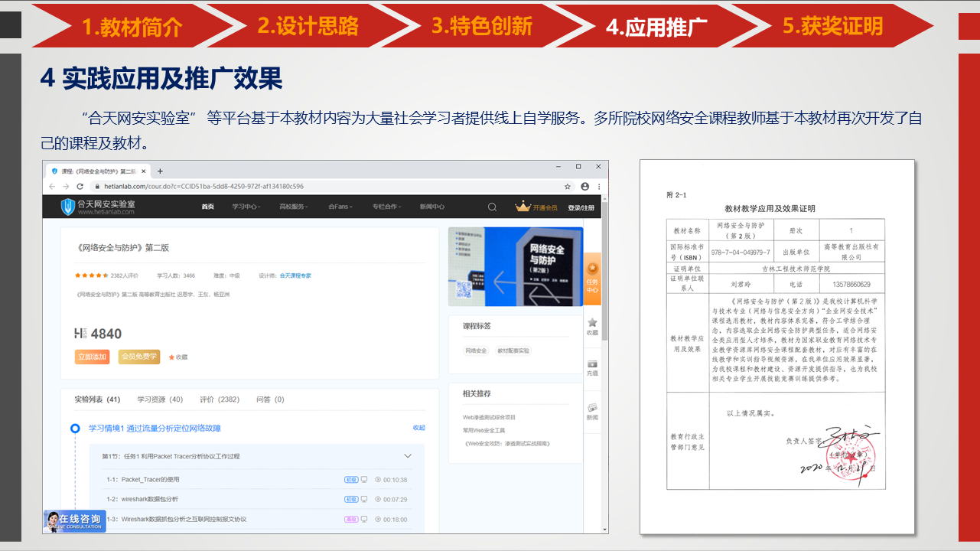Image resolution: width=980 pixels, height=551 pixels.
Task: Open Chrome three-dot menu
Action: pyautogui.click(x=597, y=187)
